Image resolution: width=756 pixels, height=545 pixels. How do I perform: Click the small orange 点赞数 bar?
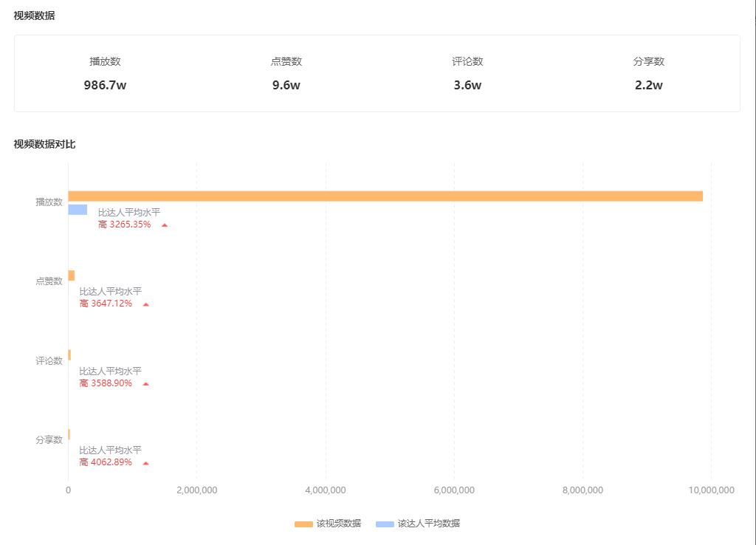pyautogui.click(x=71, y=274)
